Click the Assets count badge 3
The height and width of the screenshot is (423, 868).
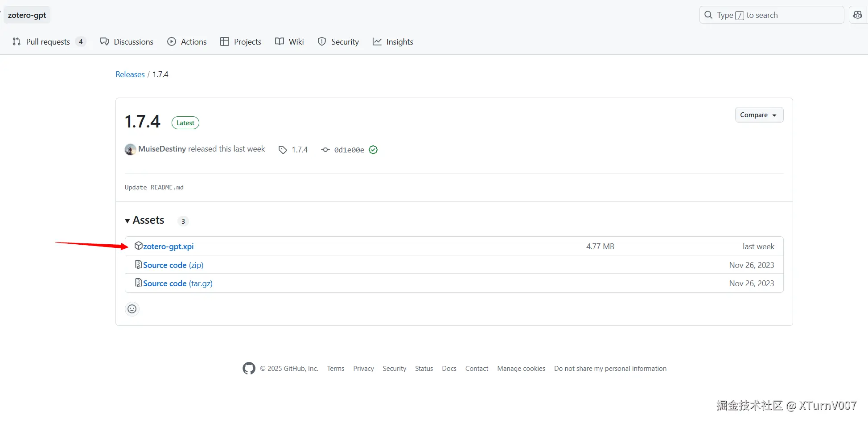tap(183, 221)
